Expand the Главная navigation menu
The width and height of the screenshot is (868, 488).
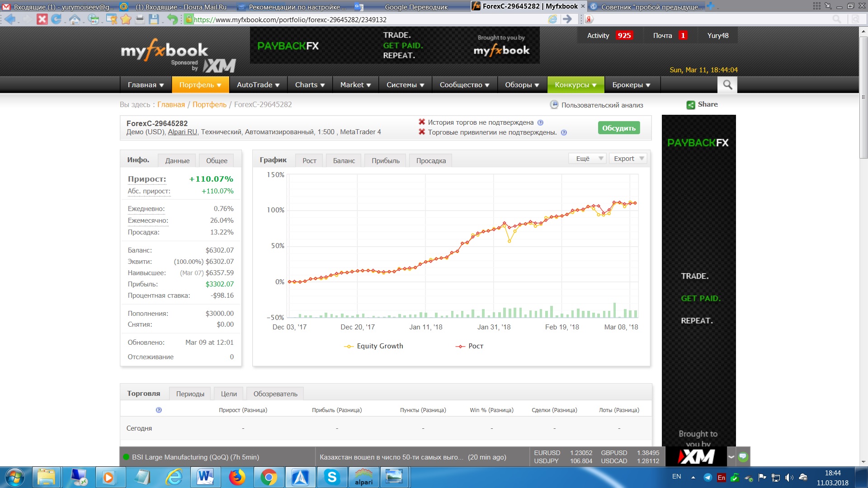point(146,85)
